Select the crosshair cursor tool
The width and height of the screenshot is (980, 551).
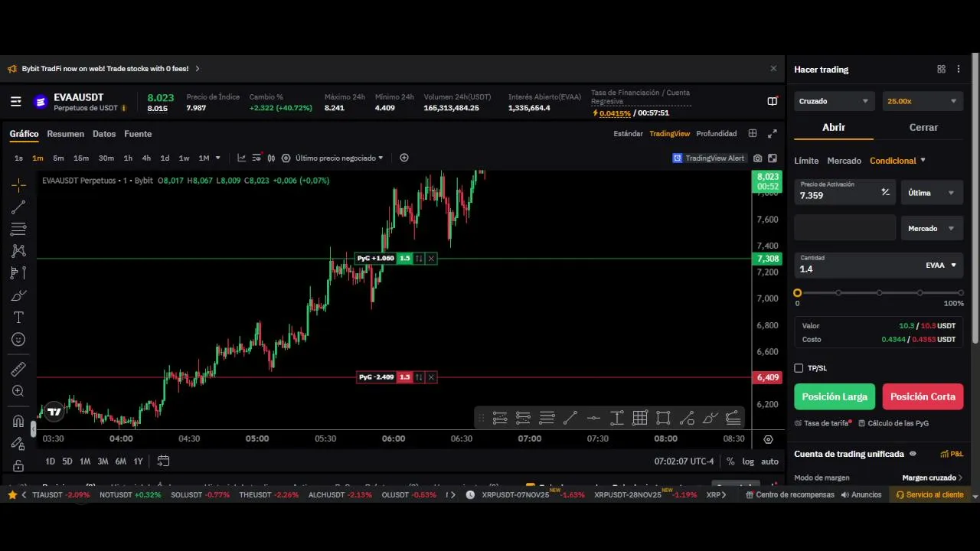[18, 184]
